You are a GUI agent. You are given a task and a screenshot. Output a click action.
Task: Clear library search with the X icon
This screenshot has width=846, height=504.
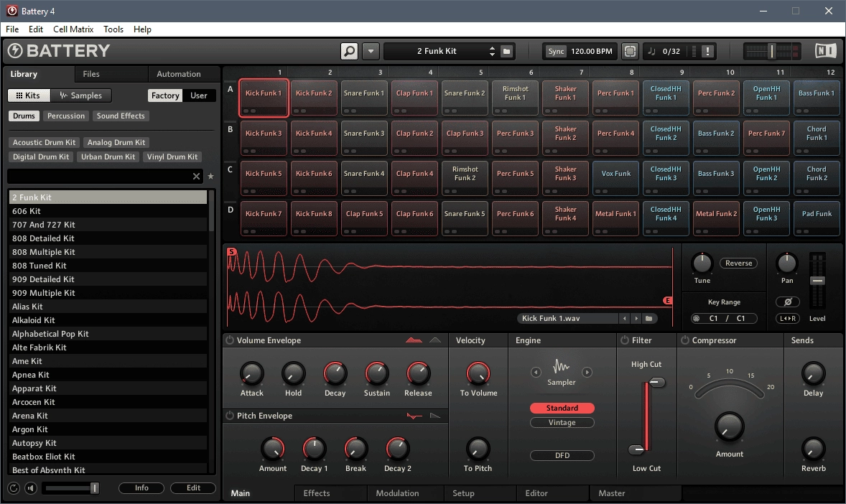coord(196,177)
